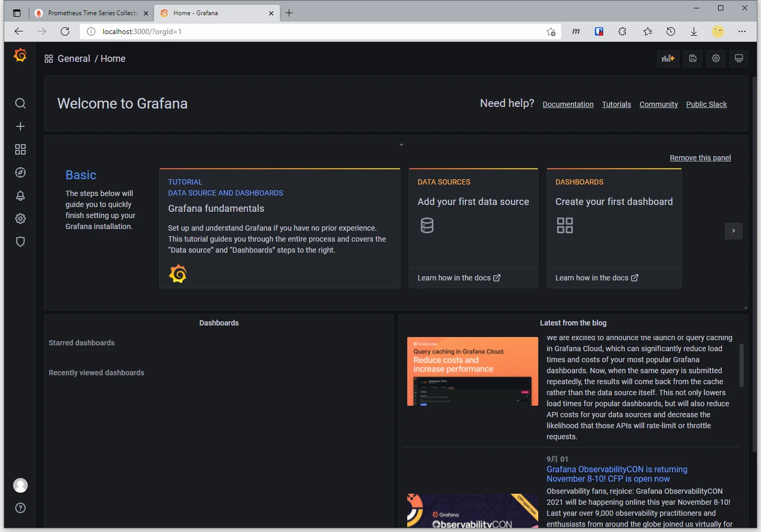The height and width of the screenshot is (532, 761).
Task: Expand the panel menu chevron above Basic
Action: tap(401, 145)
